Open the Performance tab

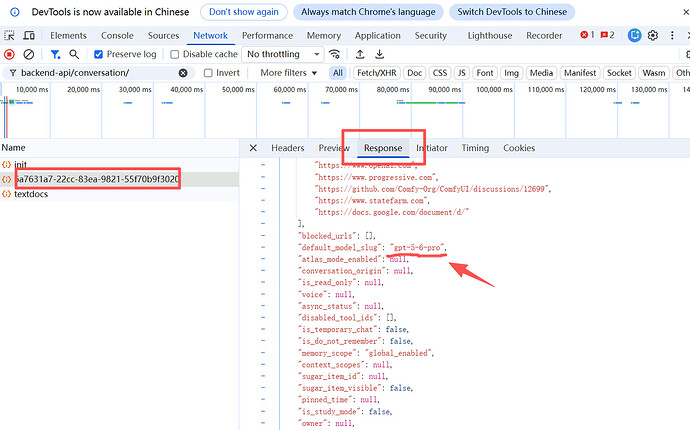268,36
